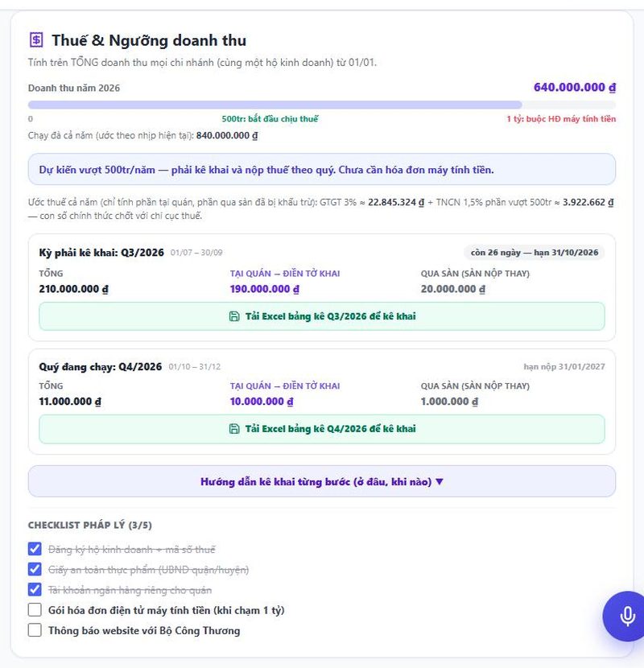Viewport: 644px width, 668px height.
Task: Uncheck Giấy an toàn thực phẩm checkbox
Action: [35, 569]
